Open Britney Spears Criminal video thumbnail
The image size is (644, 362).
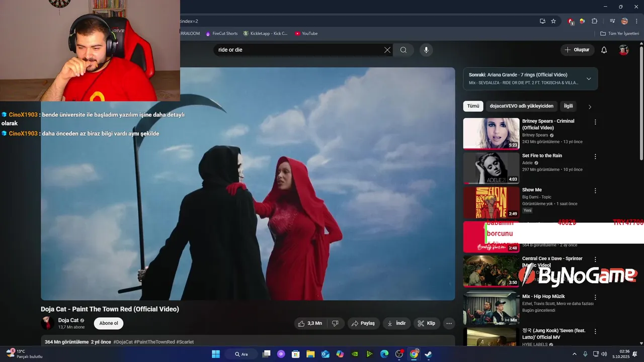pos(491,134)
